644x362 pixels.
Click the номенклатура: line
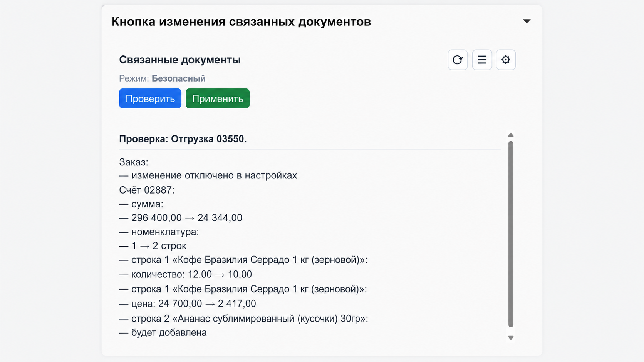coord(159,232)
